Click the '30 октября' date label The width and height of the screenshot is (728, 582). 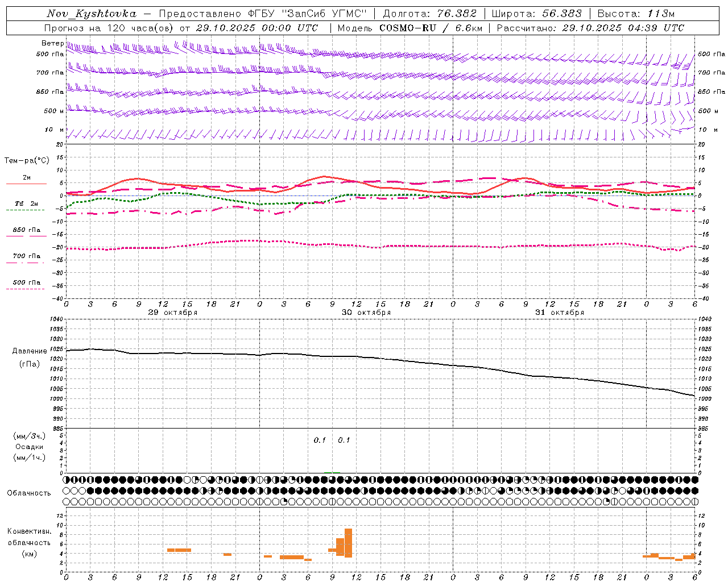pyautogui.click(x=366, y=313)
